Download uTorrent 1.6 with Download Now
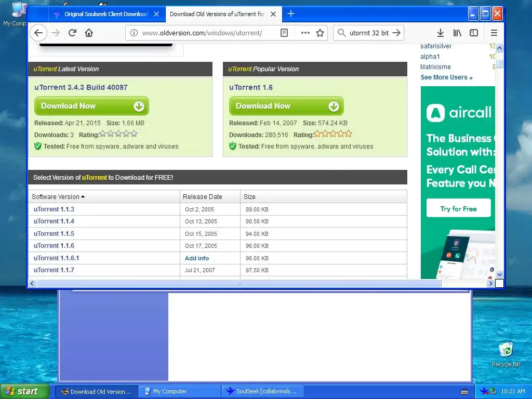Screen dimensions: 532x399 click(x=286, y=106)
